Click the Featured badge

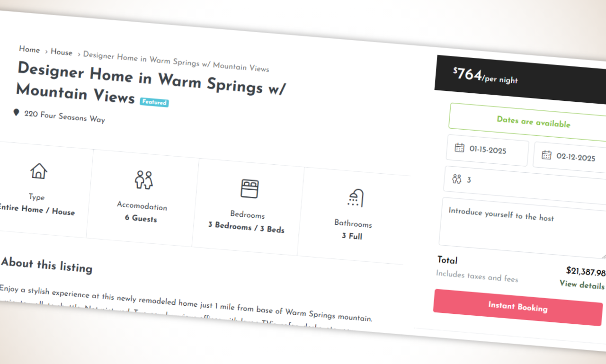click(154, 102)
